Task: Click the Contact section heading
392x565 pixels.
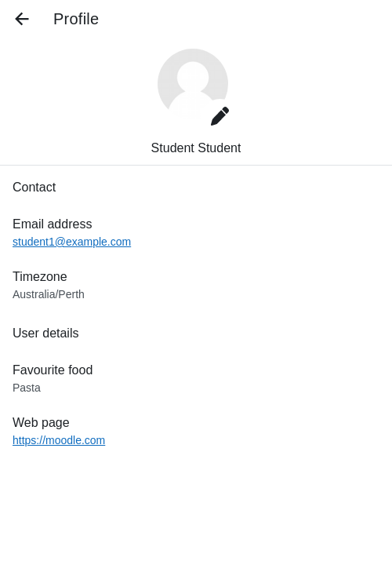Action: 34,187
